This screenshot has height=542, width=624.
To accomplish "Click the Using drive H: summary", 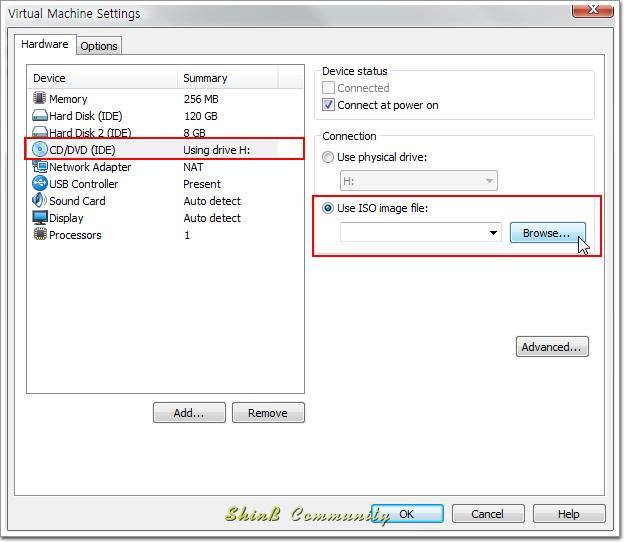I will [216, 150].
